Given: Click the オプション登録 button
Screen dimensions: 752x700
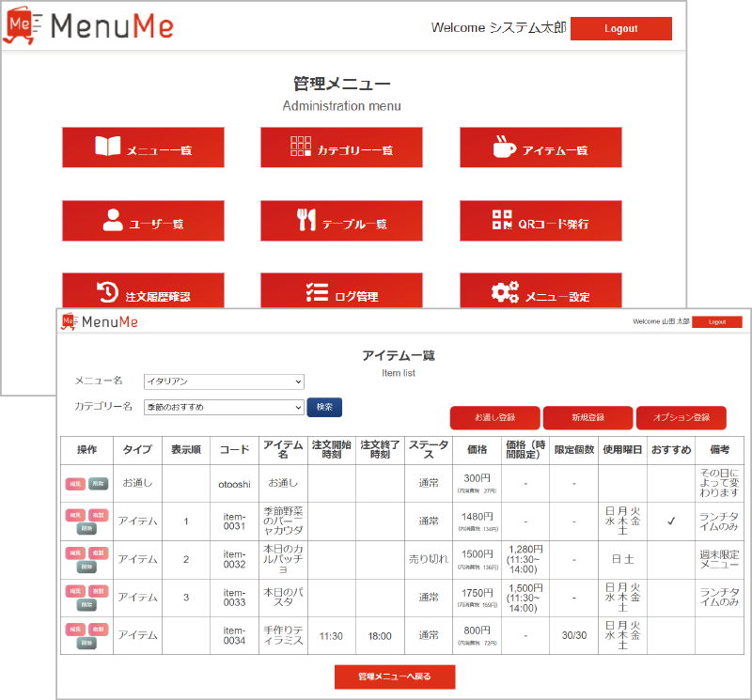Looking at the screenshot, I should click(681, 417).
